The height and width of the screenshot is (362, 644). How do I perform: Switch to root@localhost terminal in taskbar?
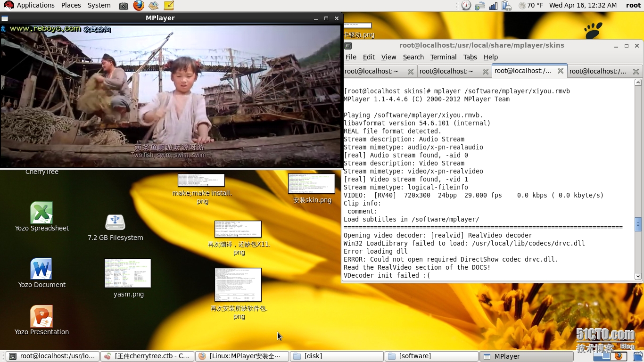(x=53, y=356)
